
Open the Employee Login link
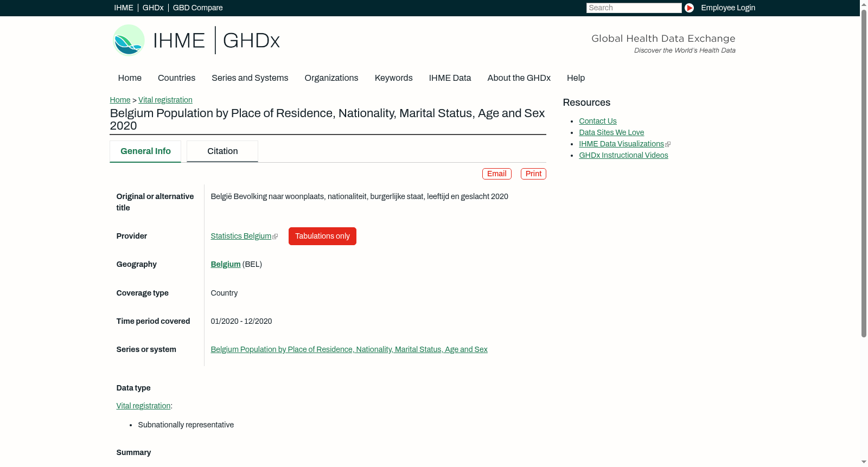pos(728,8)
